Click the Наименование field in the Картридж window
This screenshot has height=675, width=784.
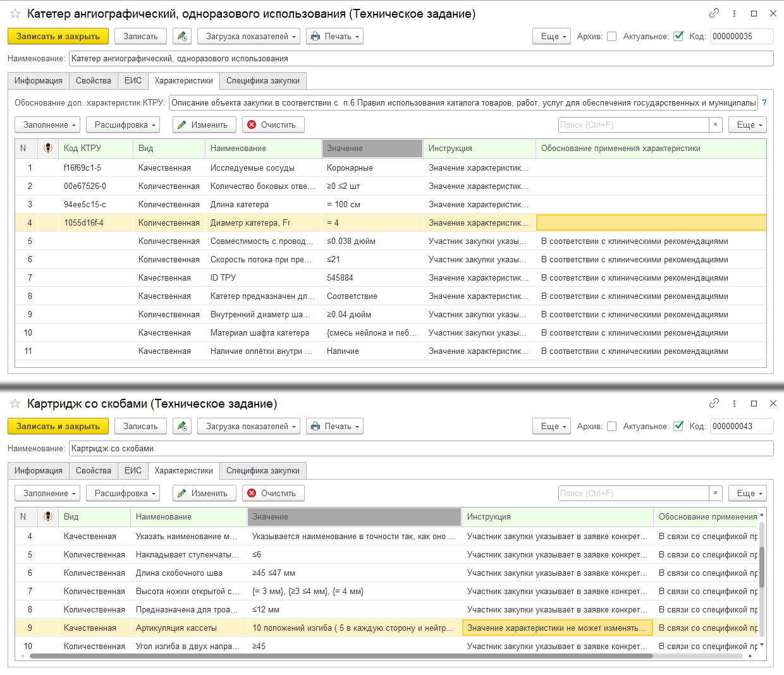421,449
